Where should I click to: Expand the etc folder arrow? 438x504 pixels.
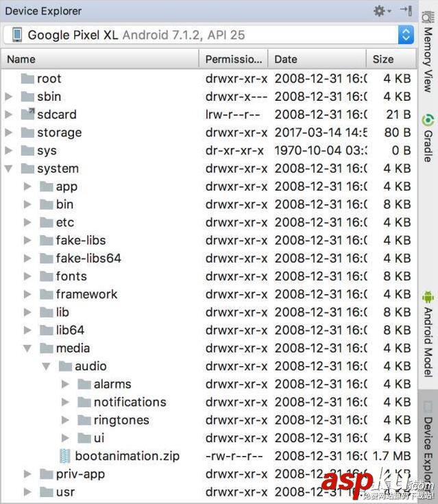tap(27, 222)
